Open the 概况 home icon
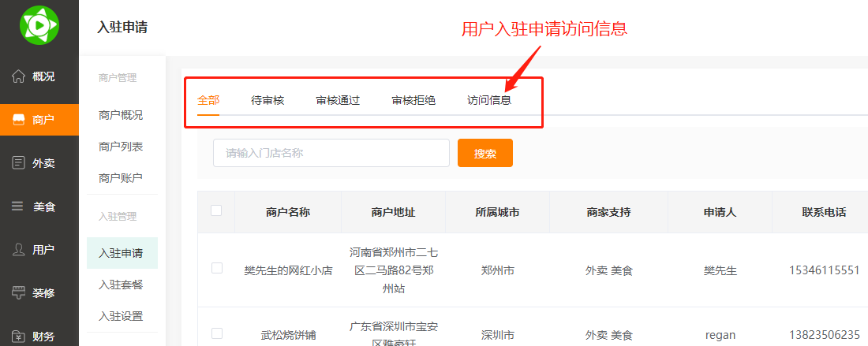This screenshot has width=868, height=346. coord(19,76)
